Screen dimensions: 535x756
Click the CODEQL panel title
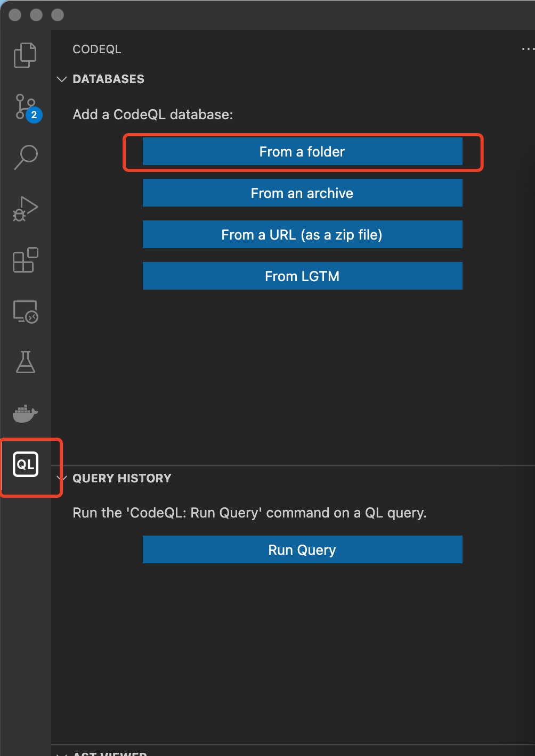point(97,49)
